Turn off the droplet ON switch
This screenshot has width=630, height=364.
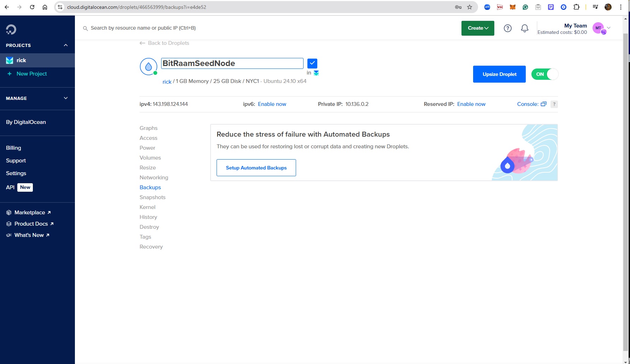[x=545, y=74]
